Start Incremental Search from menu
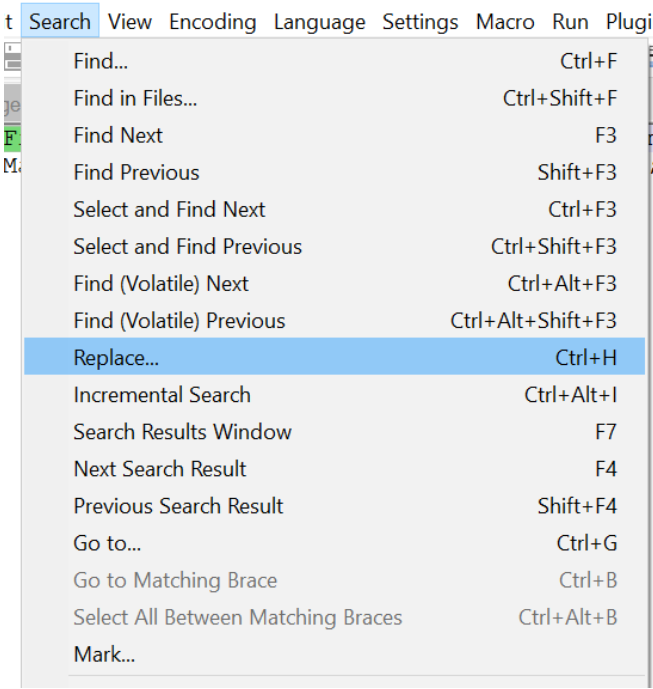The image size is (653, 689). (334, 395)
